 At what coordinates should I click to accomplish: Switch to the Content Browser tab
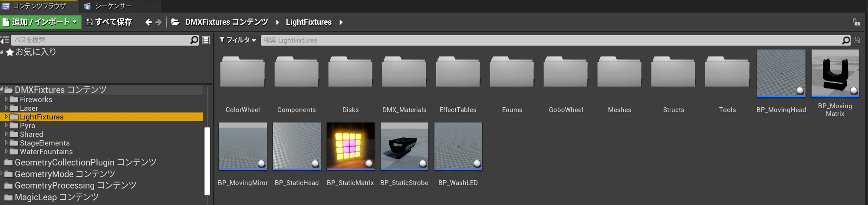pyautogui.click(x=39, y=6)
